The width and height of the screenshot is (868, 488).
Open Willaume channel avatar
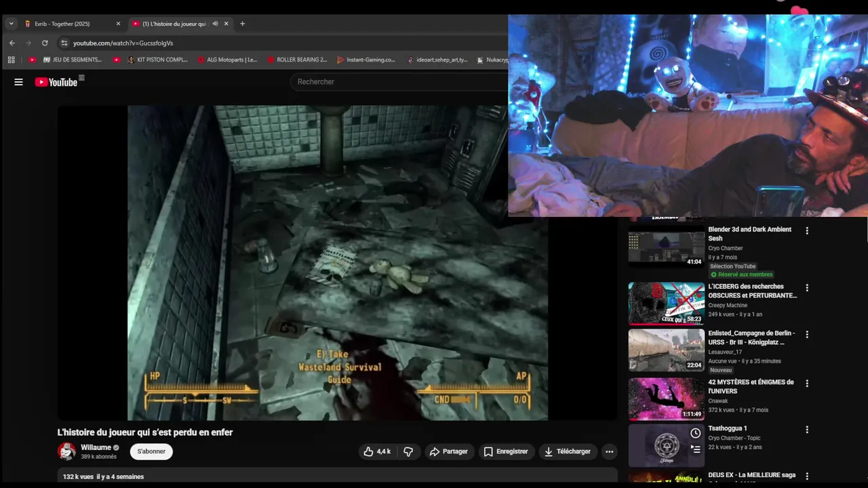(66, 451)
